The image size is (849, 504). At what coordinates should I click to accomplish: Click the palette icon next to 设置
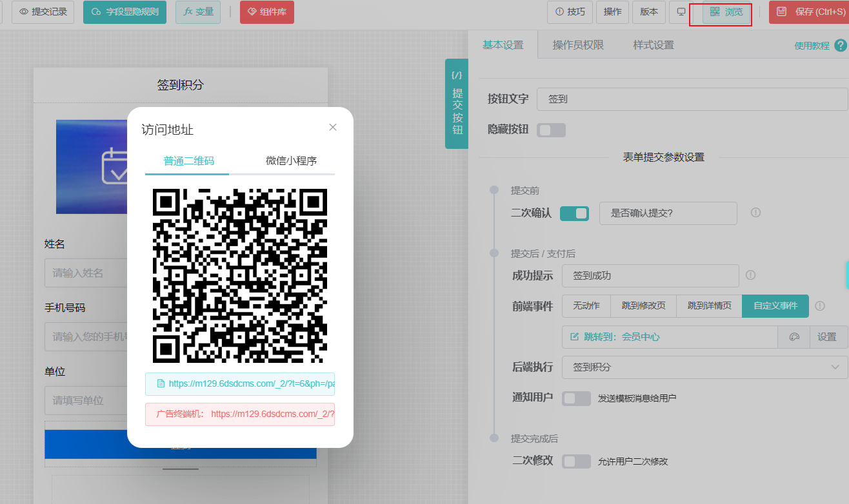794,337
